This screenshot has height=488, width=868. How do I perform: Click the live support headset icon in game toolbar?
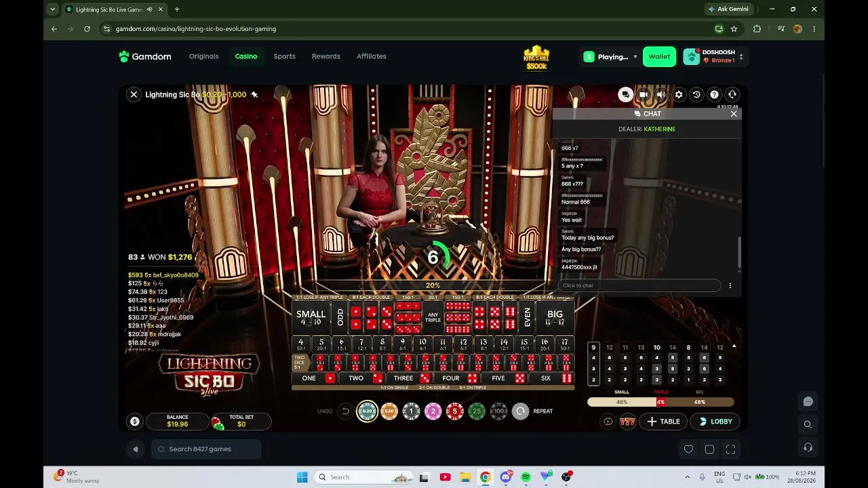[x=732, y=94]
